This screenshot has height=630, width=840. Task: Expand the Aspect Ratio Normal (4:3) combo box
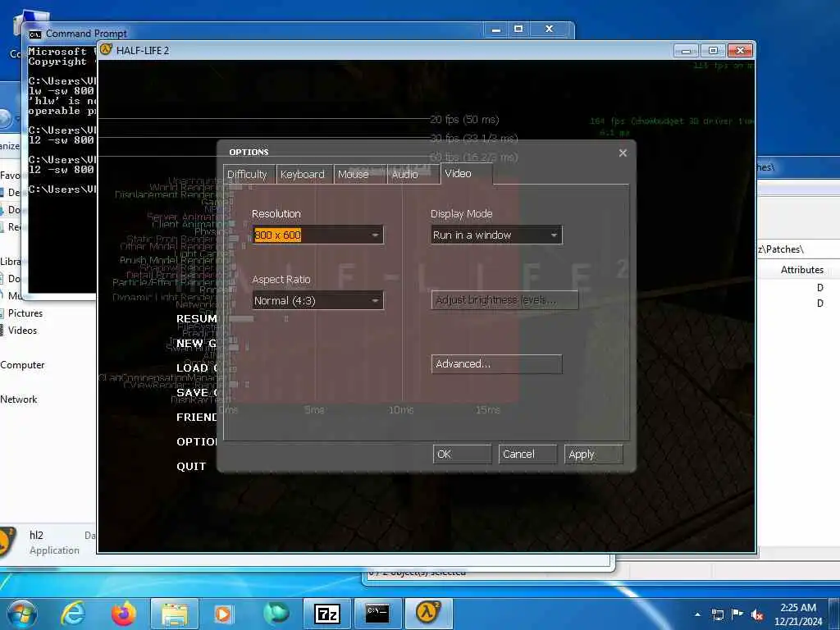[317, 300]
